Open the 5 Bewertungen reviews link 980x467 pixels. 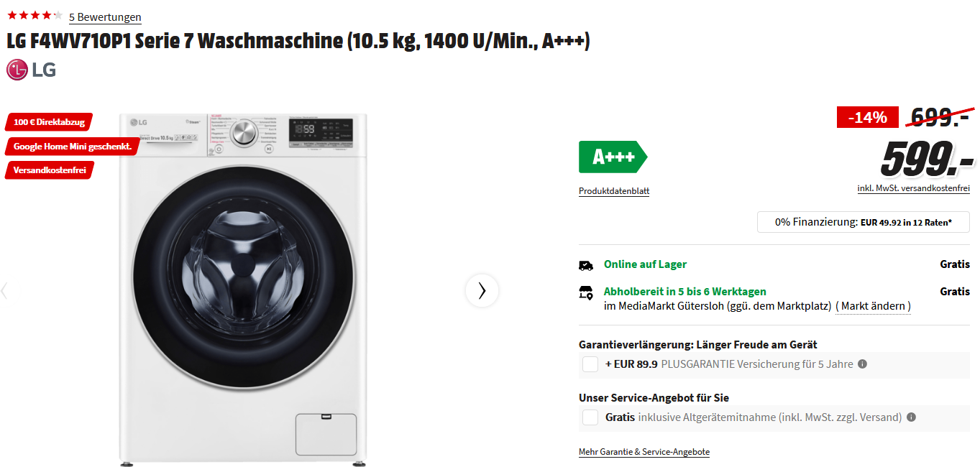(x=105, y=17)
